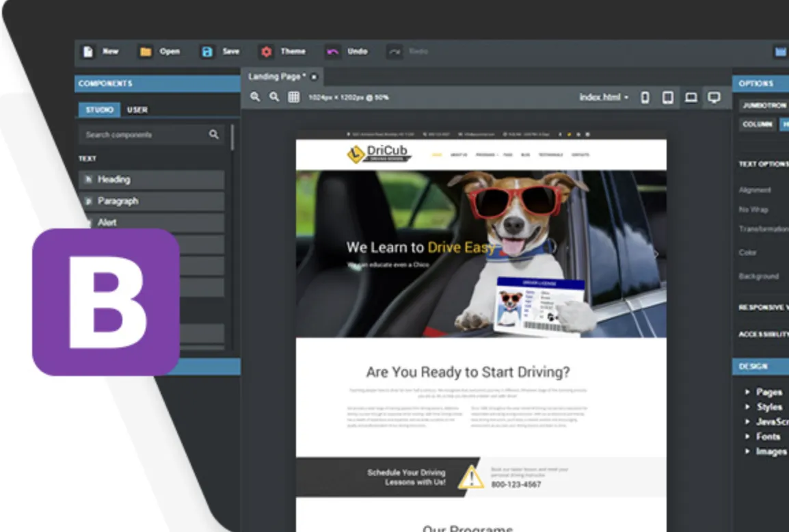Activate the Landing Page tab
The image size is (789, 532).
tap(278, 77)
